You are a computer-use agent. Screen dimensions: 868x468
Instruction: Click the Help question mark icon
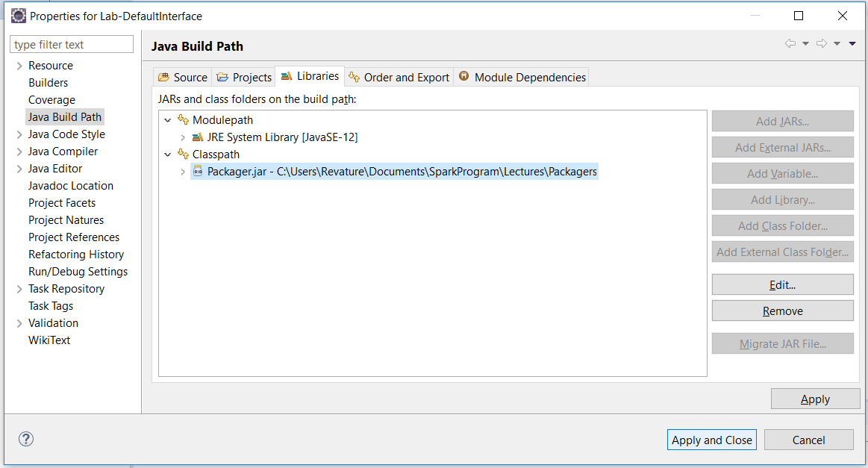[25, 440]
